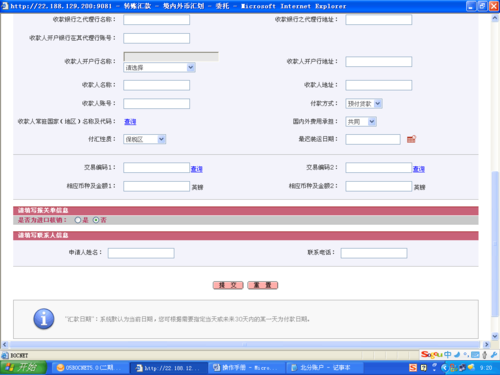Click the vertical scrollbar thumb
This screenshot has height=375, width=500.
pyautogui.click(x=495, y=244)
